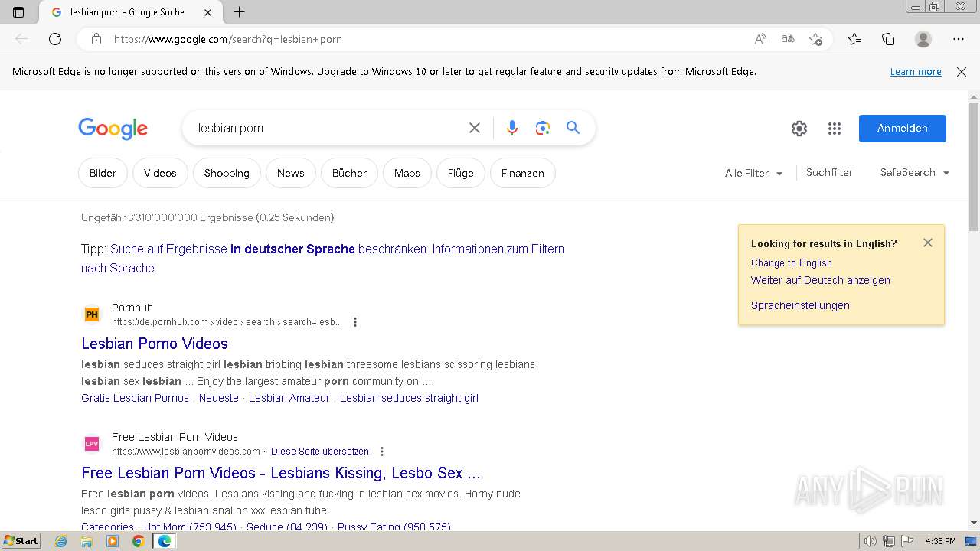Open Google quick settings gear icon
980x551 pixels.
tap(799, 129)
